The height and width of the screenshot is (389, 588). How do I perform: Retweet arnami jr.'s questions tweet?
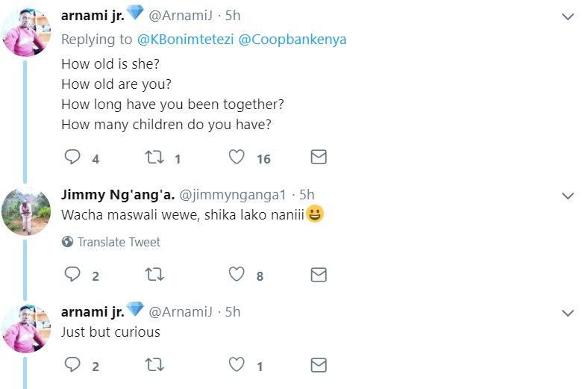tap(154, 157)
